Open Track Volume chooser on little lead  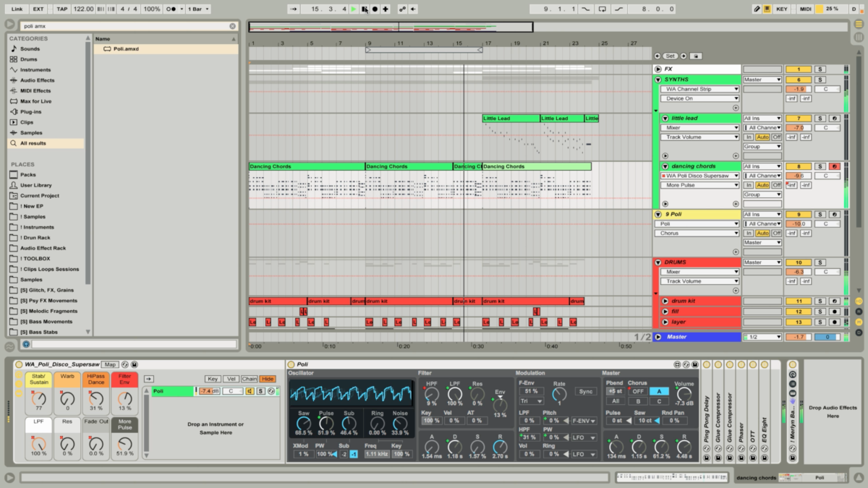[x=700, y=137]
